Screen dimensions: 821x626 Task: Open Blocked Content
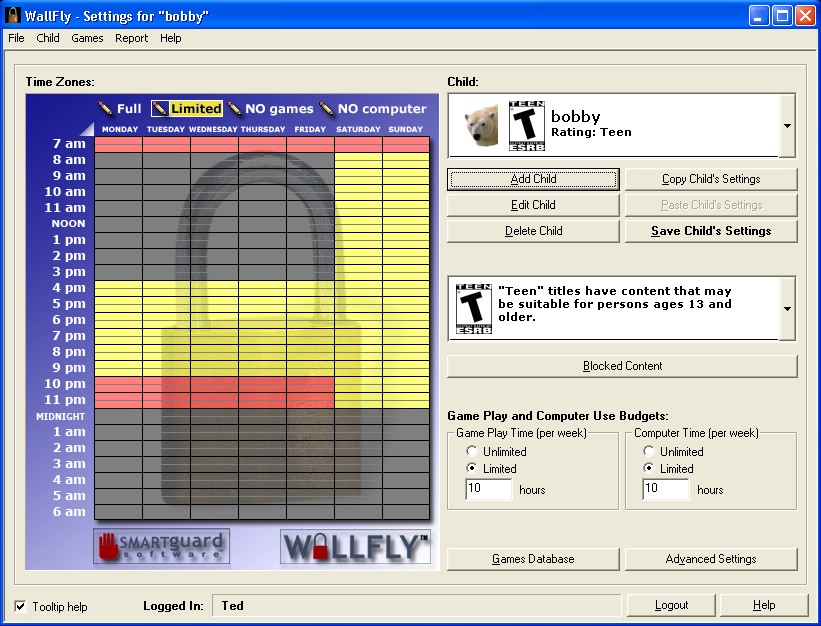point(622,366)
